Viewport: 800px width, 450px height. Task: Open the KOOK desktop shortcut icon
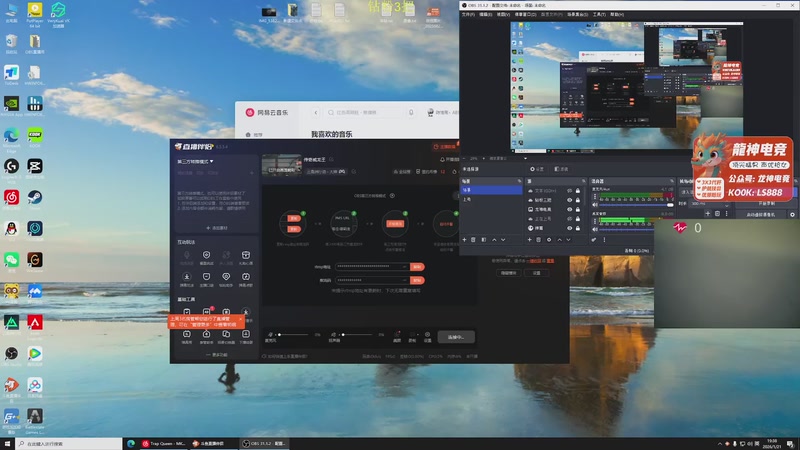[x=35, y=138]
